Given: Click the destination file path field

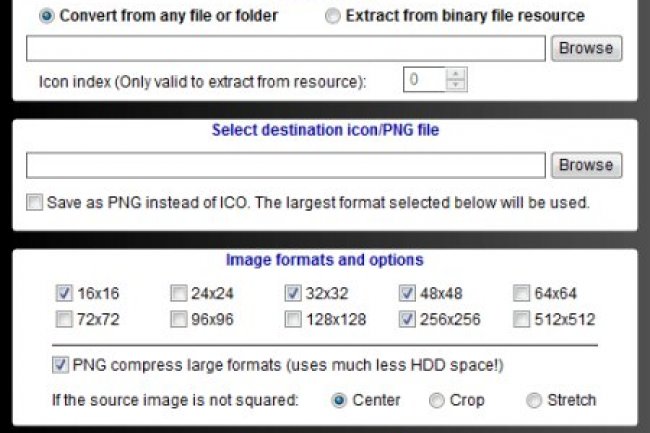Looking at the screenshot, I should click(x=285, y=165).
